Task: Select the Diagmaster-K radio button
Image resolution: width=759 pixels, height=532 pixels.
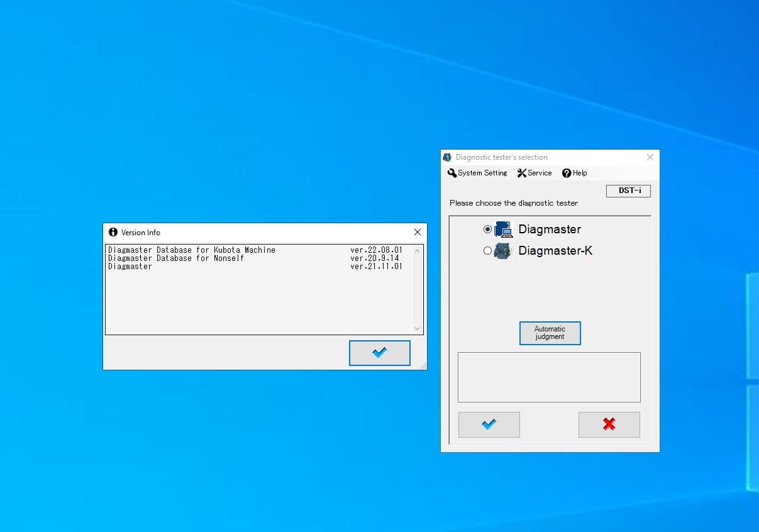Action: pyautogui.click(x=488, y=251)
